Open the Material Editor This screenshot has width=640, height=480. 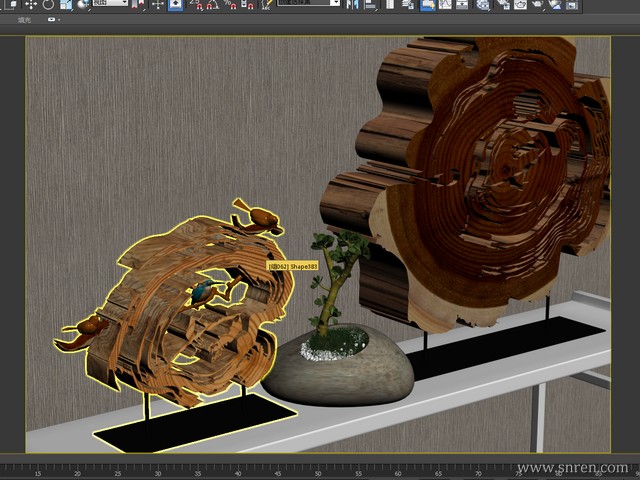tap(483, 4)
